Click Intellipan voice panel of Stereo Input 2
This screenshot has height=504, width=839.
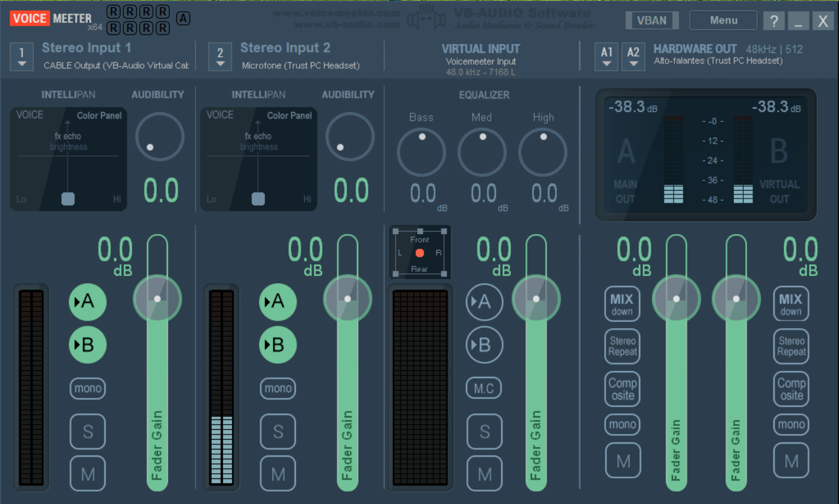coord(258,159)
